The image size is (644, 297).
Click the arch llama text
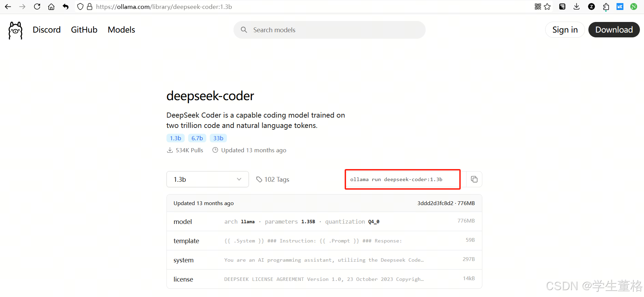pos(240,222)
